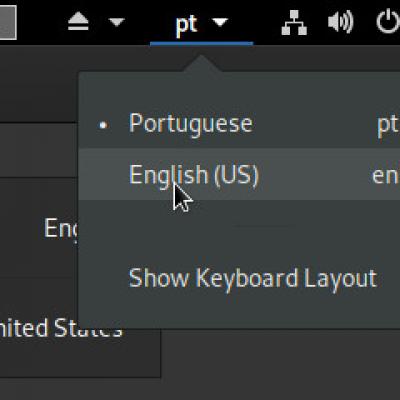Click the blue underline beneath 'pt' indicator
The image size is (400, 400).
point(201,43)
